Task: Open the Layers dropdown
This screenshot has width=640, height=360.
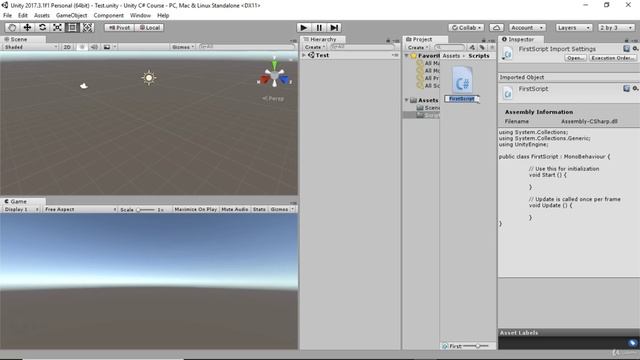Action: click(x=573, y=28)
